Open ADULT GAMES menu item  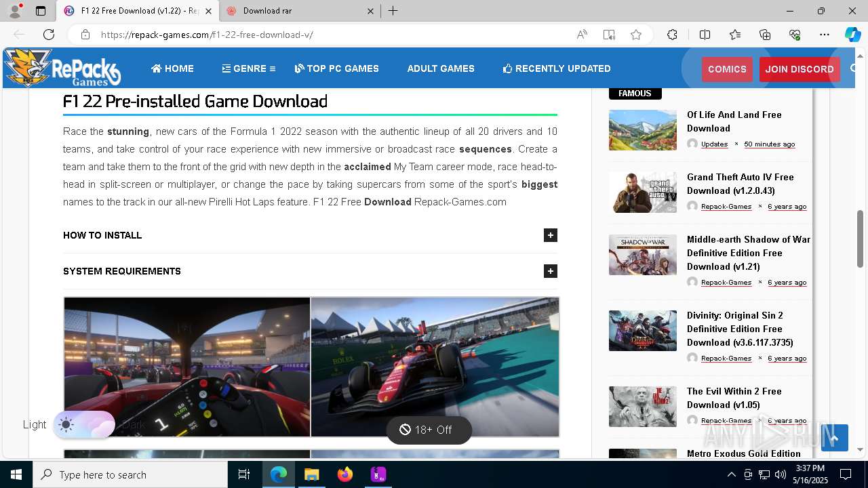point(441,68)
